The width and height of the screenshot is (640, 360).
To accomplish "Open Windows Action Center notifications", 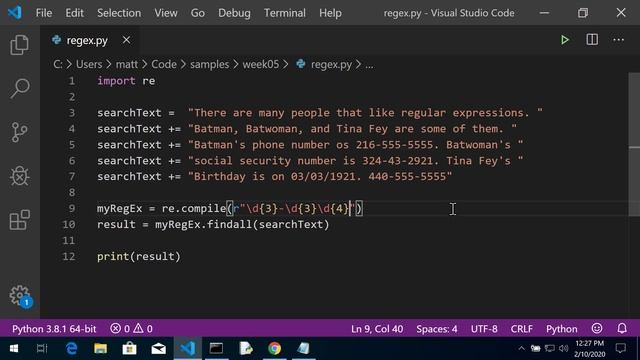I will tap(621, 348).
